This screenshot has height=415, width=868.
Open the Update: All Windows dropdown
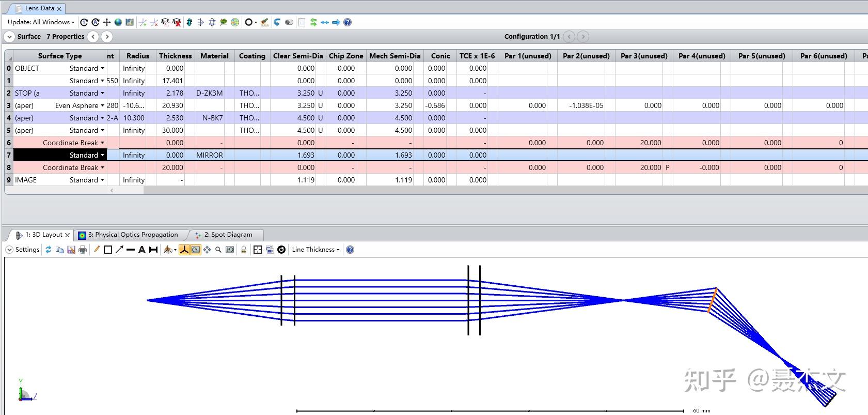click(x=41, y=22)
